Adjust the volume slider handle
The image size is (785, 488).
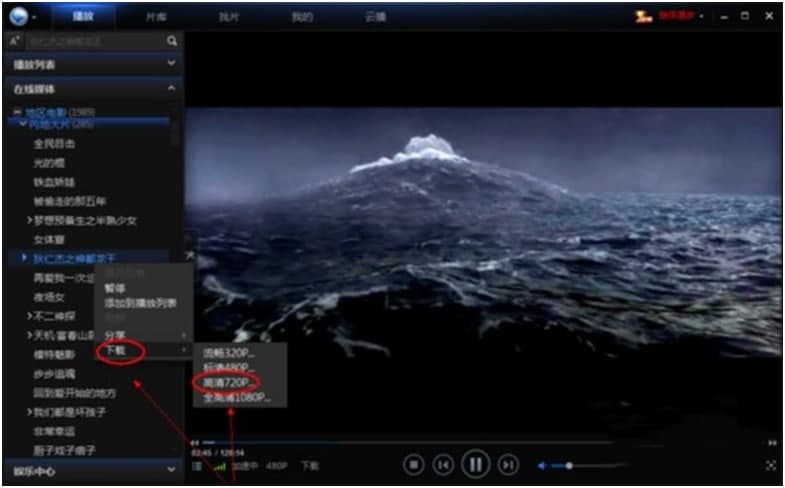tap(569, 465)
